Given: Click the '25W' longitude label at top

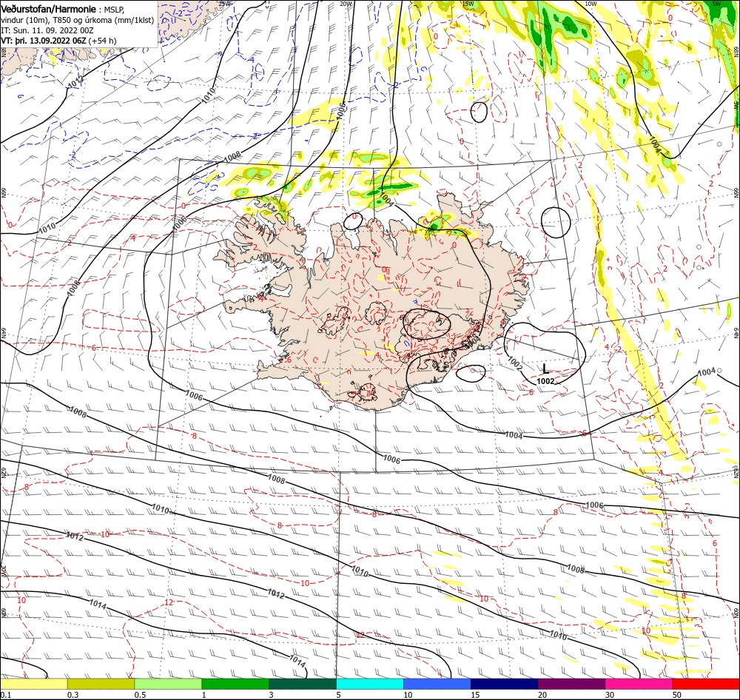Looking at the screenshot, I should click(225, 4).
